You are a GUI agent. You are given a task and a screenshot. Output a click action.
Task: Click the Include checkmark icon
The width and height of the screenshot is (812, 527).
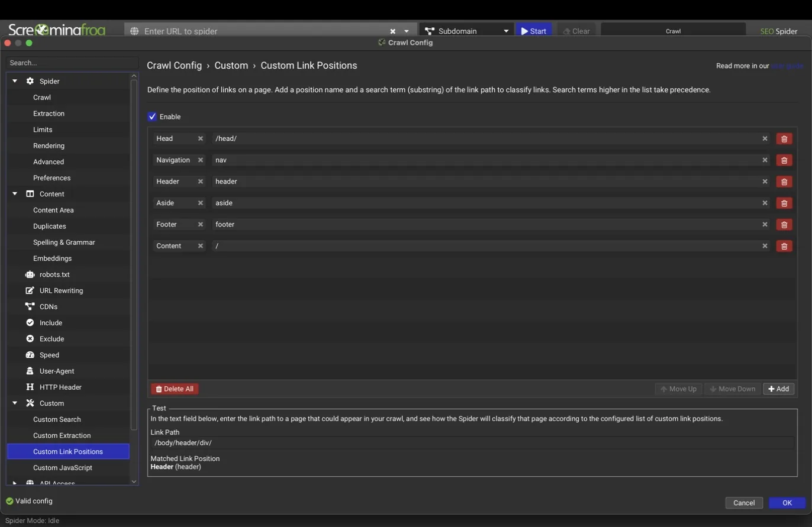click(x=30, y=322)
